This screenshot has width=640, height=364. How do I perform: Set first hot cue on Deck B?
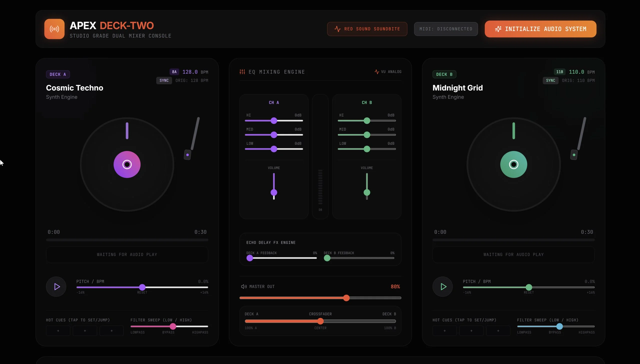point(444,331)
